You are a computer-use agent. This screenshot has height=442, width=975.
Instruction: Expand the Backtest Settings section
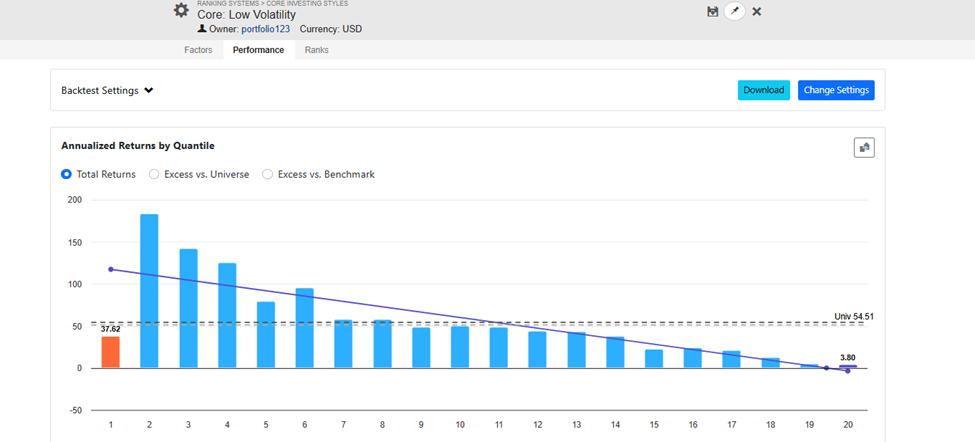107,90
